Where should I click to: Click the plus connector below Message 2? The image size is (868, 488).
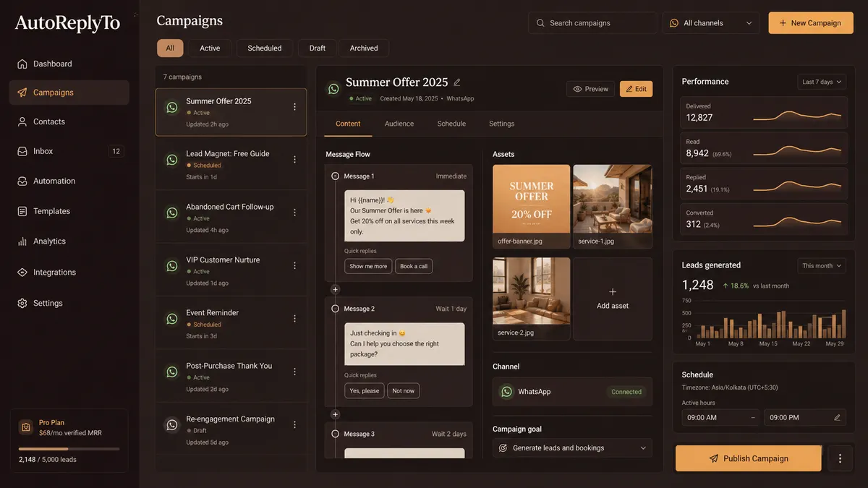pos(335,414)
